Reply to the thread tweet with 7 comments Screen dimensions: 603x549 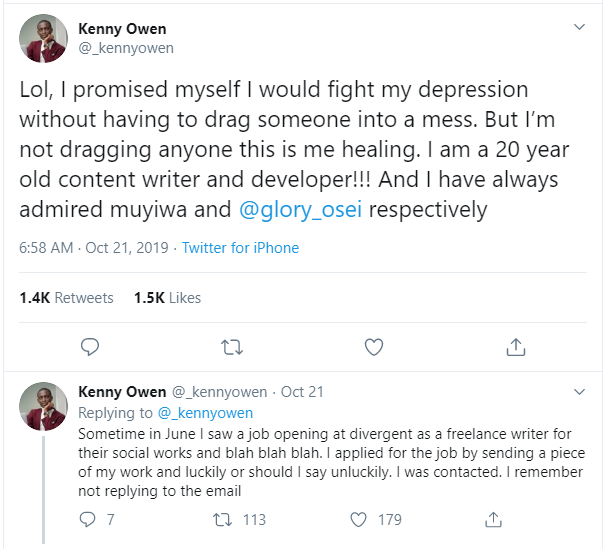point(87,519)
